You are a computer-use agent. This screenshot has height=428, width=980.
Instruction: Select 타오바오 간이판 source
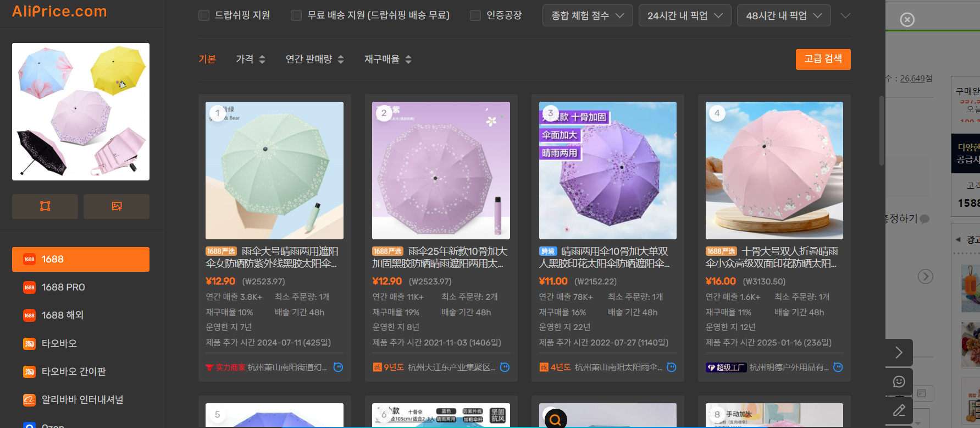(81, 371)
